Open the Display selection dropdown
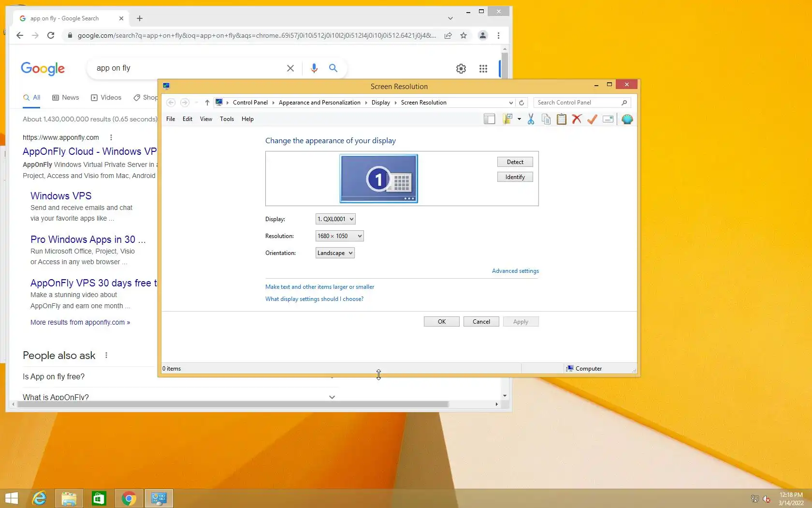Image resolution: width=812 pixels, height=508 pixels. pyautogui.click(x=335, y=219)
